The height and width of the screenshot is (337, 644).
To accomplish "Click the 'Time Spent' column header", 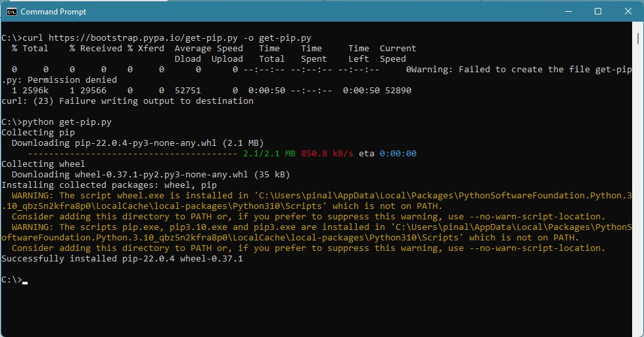I will (x=314, y=54).
